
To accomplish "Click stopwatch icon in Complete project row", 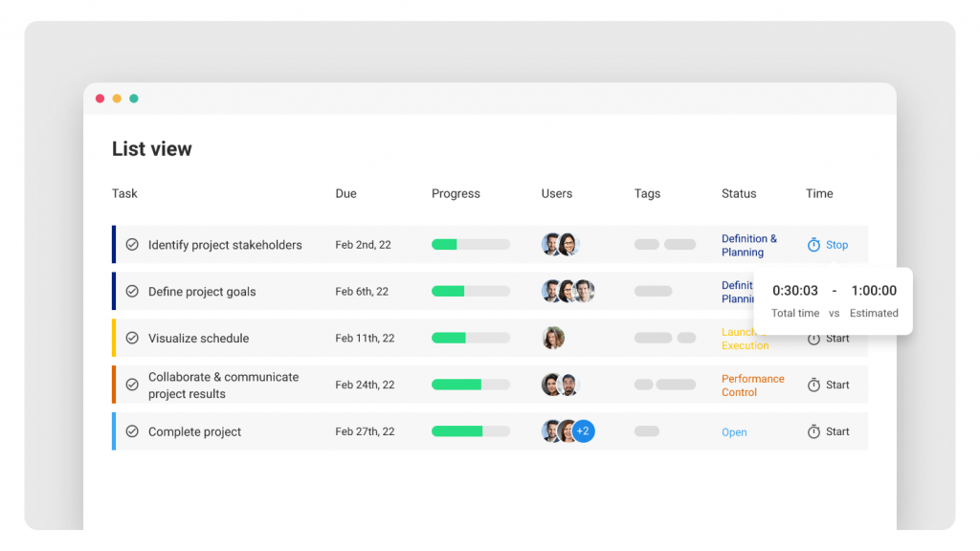I will point(813,431).
